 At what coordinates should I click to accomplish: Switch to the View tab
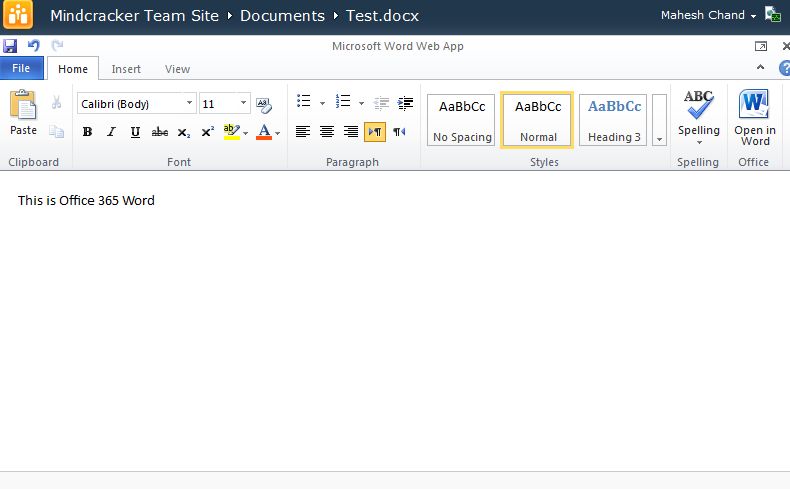[x=177, y=69]
